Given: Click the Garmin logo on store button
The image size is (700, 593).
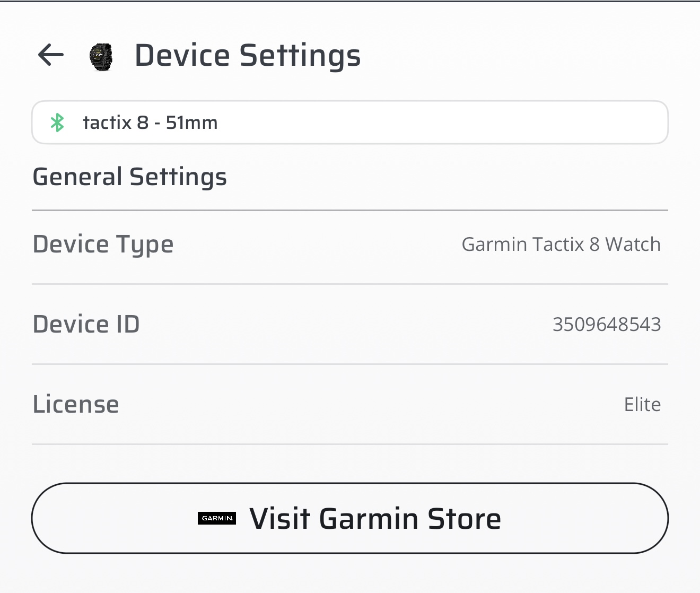Looking at the screenshot, I should tap(217, 518).
